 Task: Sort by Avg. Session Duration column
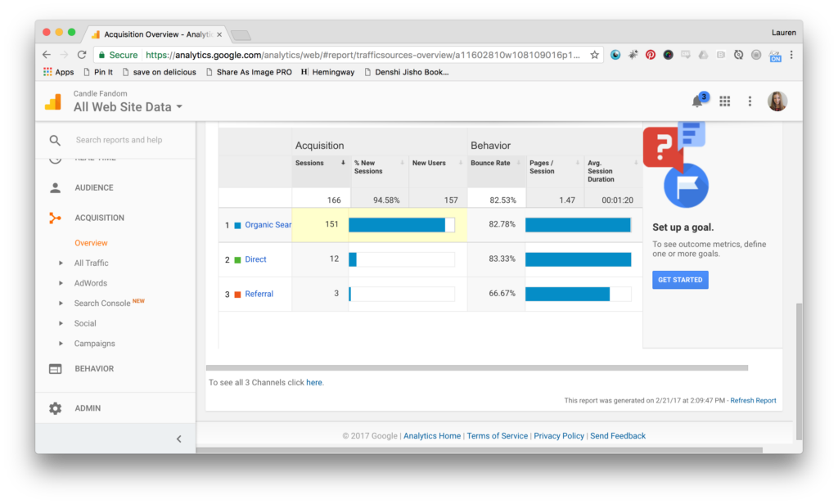point(612,171)
